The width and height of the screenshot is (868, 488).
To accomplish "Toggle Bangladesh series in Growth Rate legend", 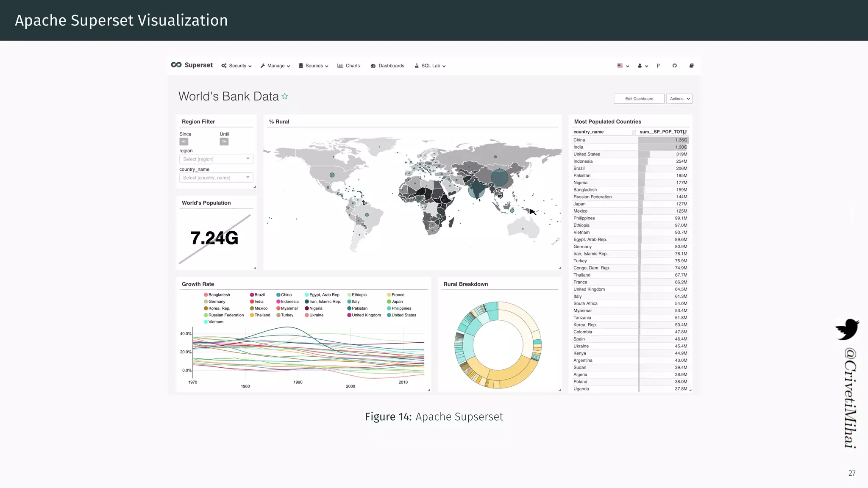I will coord(217,295).
